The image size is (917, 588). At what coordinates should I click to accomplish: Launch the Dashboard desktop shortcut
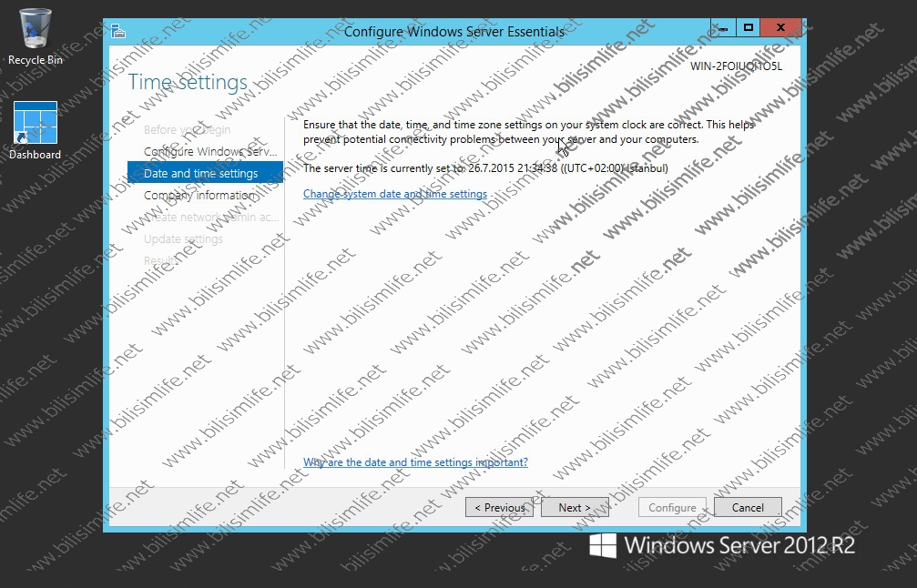(x=36, y=130)
